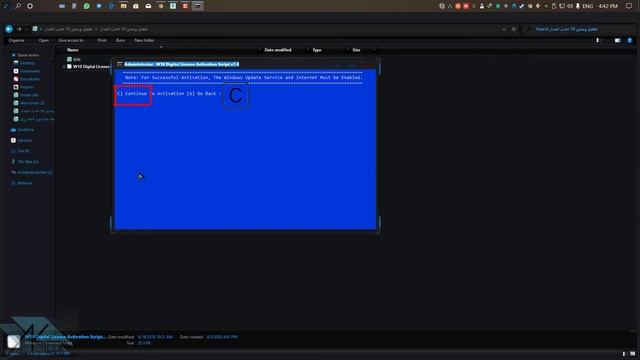Select the W10 Digital License file
This screenshot has height=360, width=640.
(x=88, y=67)
